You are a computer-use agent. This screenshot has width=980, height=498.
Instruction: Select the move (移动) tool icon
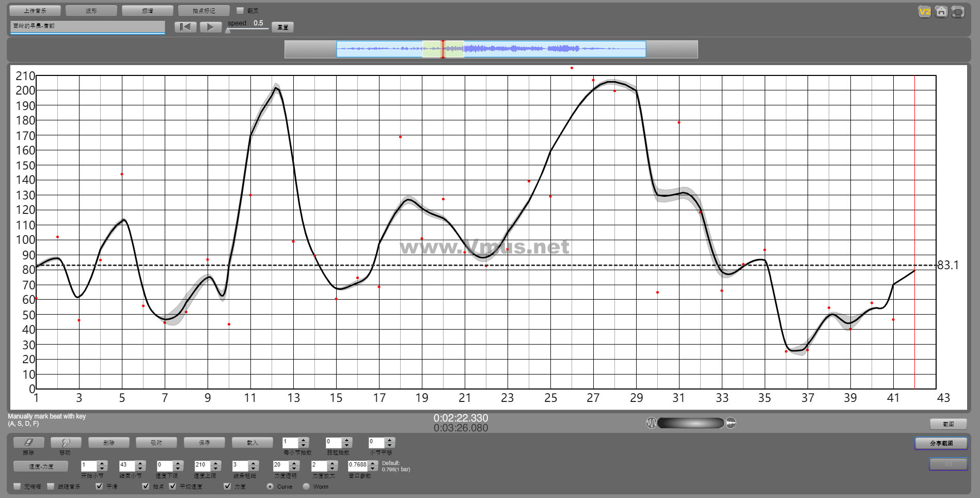(66, 443)
